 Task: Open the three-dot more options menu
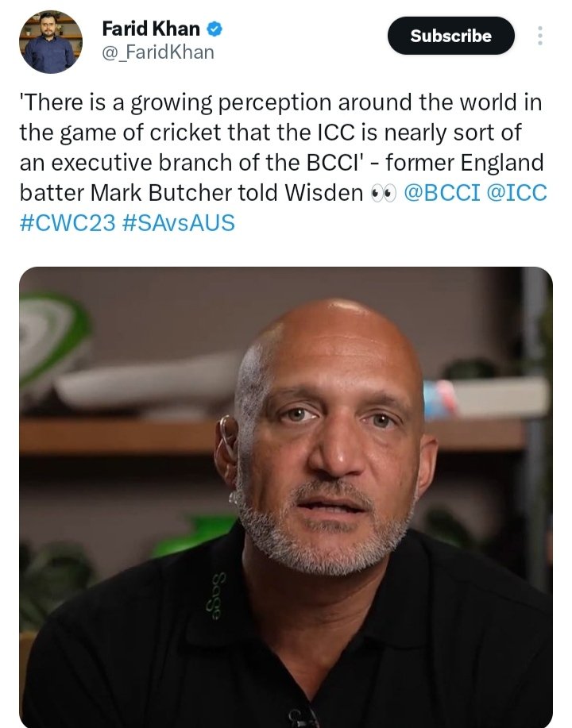540,36
